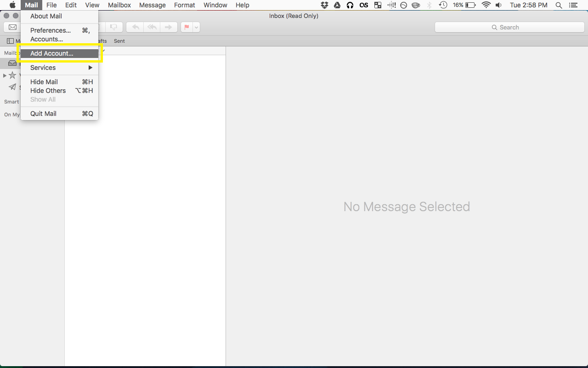The height and width of the screenshot is (368, 588).
Task: Click the grid squares menu bar icon
Action: click(x=378, y=5)
